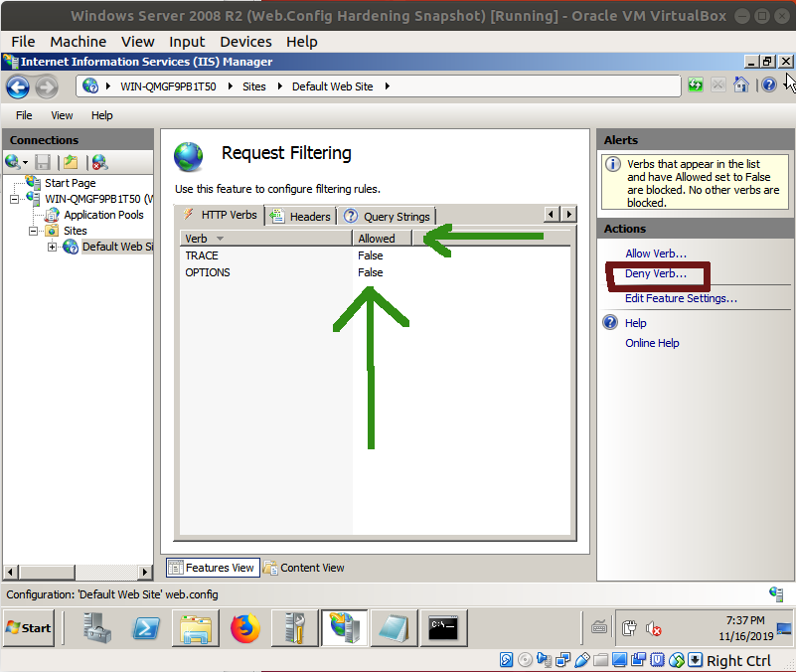Image resolution: width=796 pixels, height=672 pixels.
Task: Select the HTTP Verbs tab
Action: click(x=220, y=215)
